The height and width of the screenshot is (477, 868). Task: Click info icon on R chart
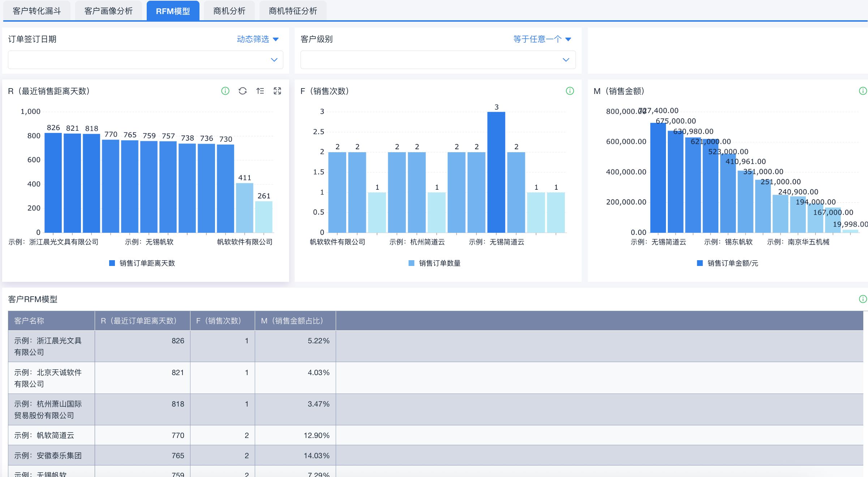pos(225,91)
